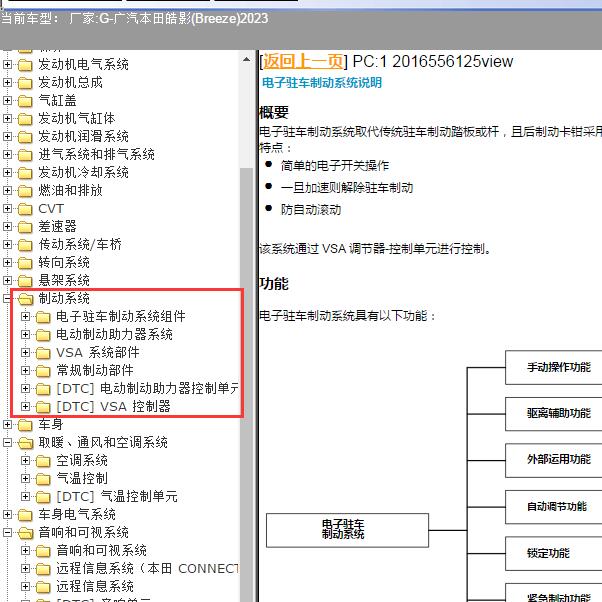Expand 电子驻车制动系统组件 subfolder
This screenshot has height=602, width=602.
(25, 316)
